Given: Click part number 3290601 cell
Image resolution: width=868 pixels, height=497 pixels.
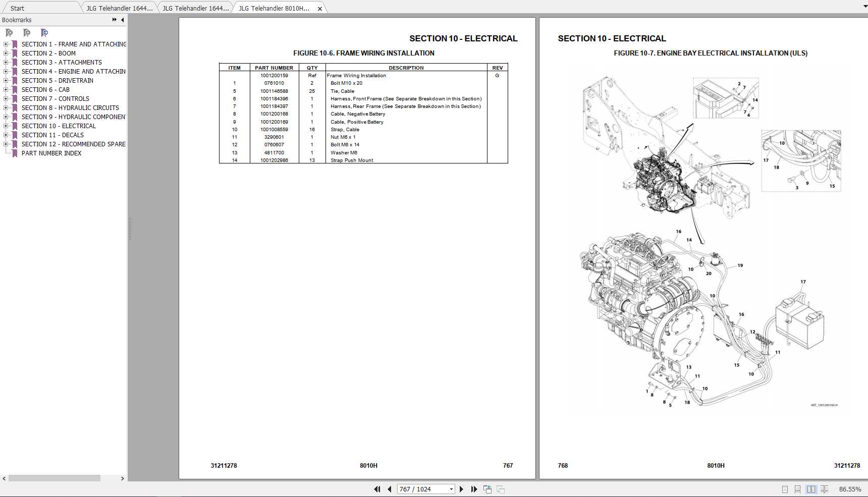Looking at the screenshot, I should click(274, 137).
